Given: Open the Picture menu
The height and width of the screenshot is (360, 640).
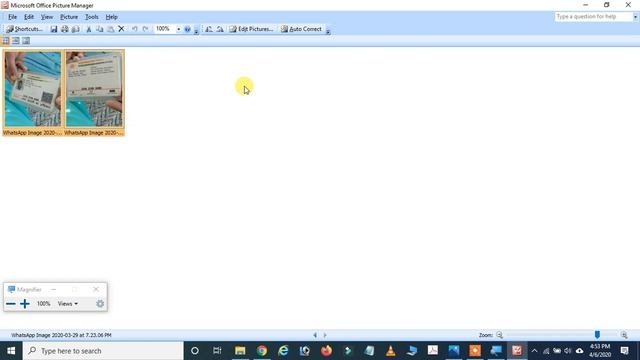Looking at the screenshot, I should coord(69,17).
